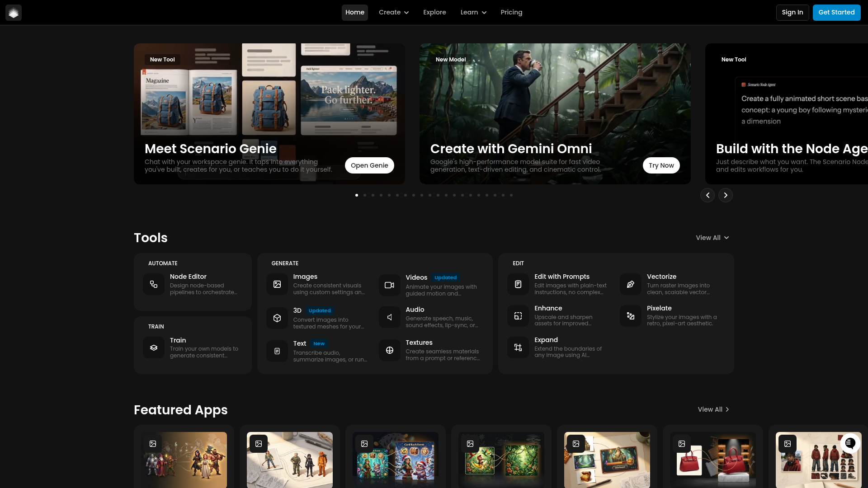Click the Vectorize tool title

(661, 277)
